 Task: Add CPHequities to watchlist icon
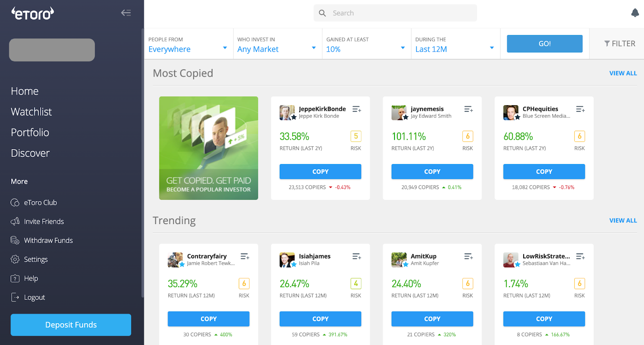[580, 109]
